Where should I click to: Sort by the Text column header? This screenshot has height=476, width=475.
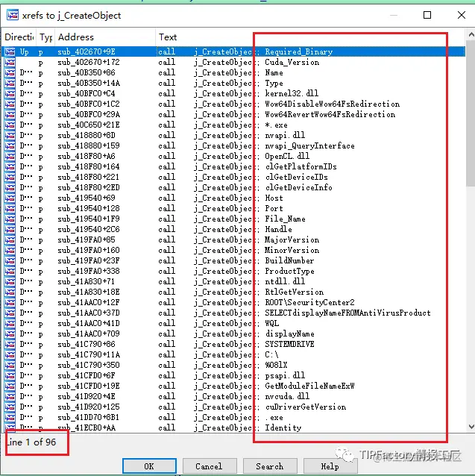(x=310, y=37)
